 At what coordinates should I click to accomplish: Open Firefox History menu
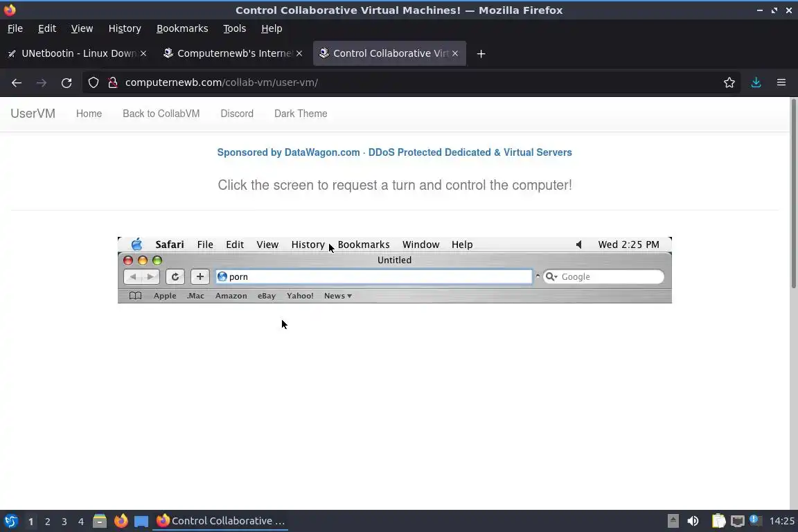point(125,28)
